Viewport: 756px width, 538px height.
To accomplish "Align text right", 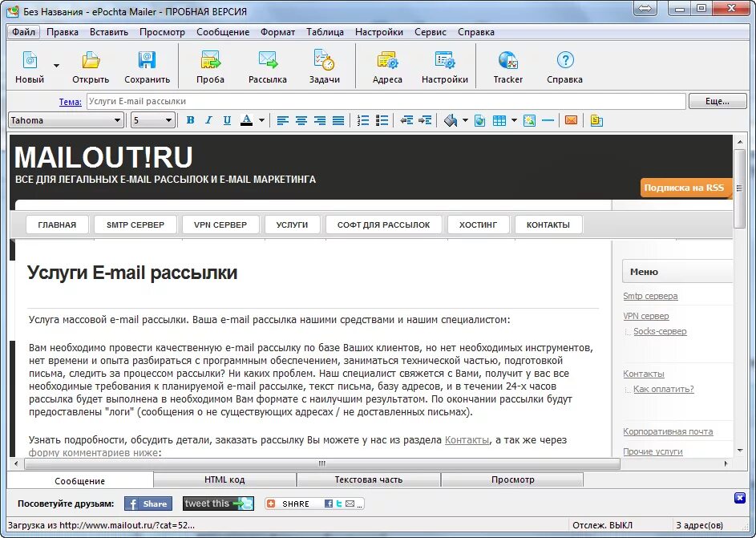I will tap(320, 120).
